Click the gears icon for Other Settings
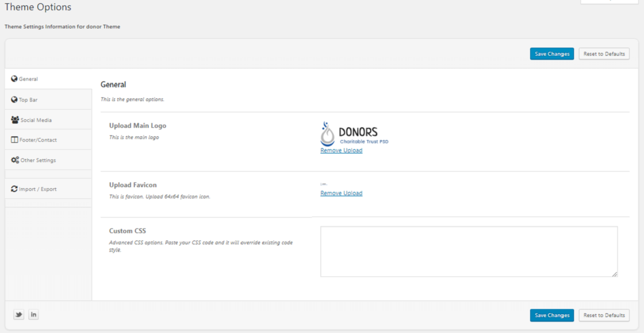The height and width of the screenshot is (333, 644). coord(15,160)
